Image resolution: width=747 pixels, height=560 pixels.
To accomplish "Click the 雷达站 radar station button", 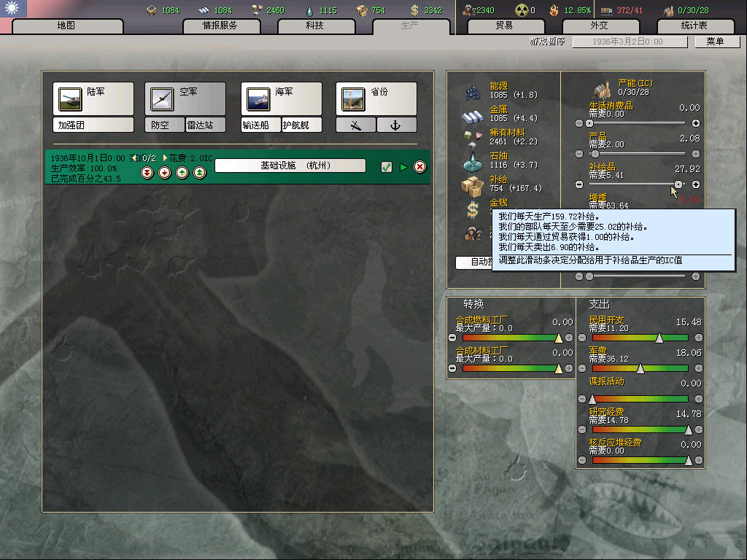I will coord(205,125).
